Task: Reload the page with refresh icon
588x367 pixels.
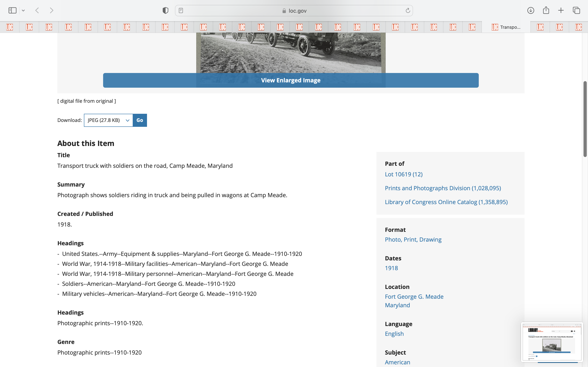Action: pyautogui.click(x=408, y=10)
